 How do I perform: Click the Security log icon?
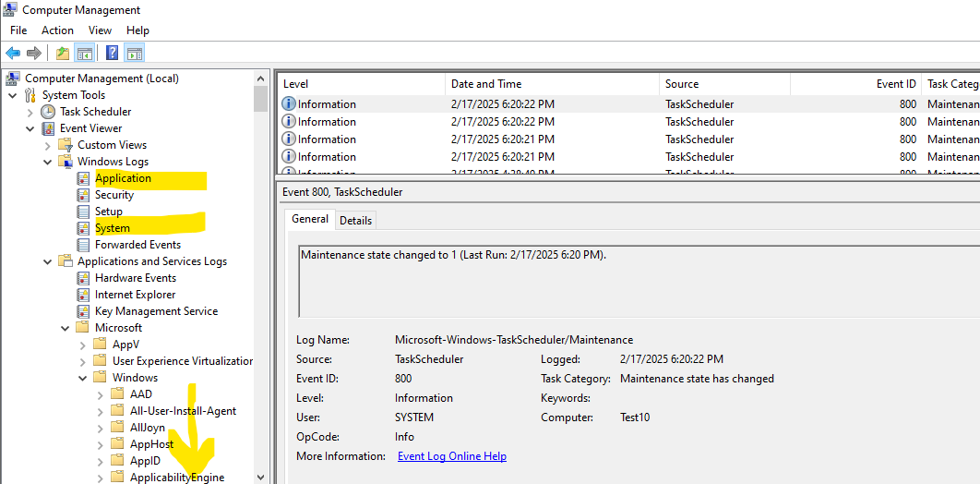click(x=83, y=195)
